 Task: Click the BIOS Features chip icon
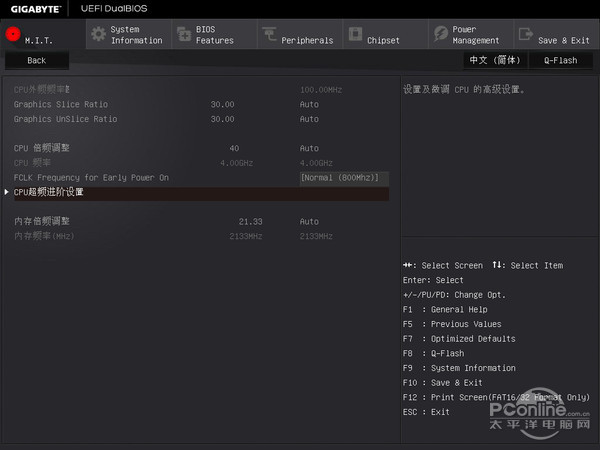(x=184, y=34)
